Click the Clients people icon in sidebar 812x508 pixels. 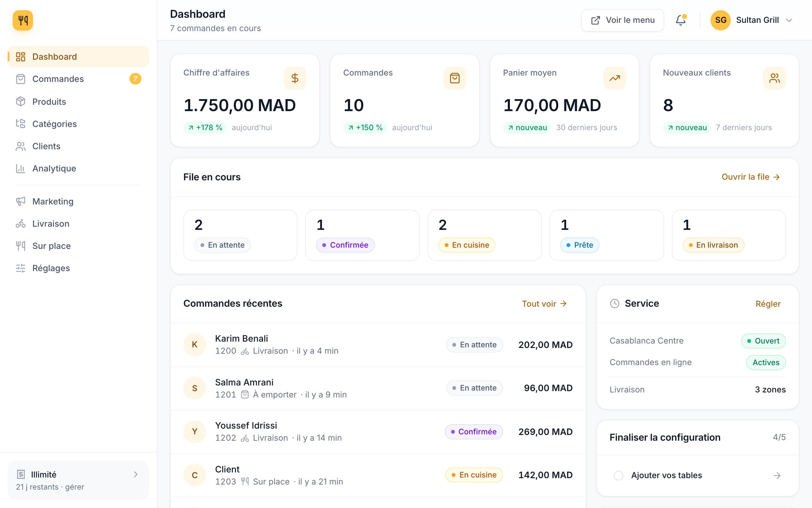[21, 146]
